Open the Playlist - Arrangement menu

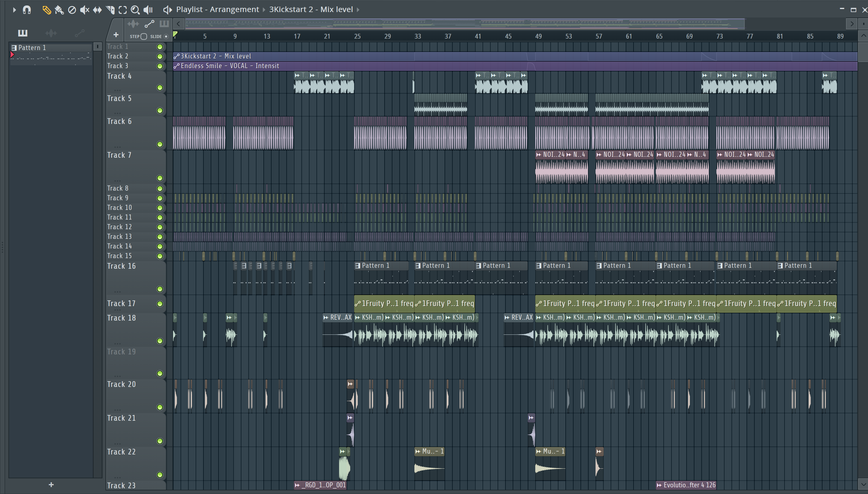pyautogui.click(x=217, y=9)
